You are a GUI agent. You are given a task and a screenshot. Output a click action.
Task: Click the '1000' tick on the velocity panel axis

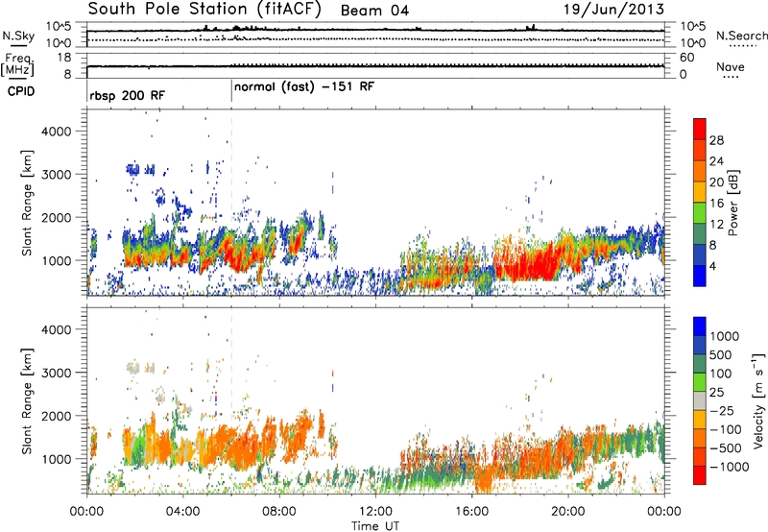pos(56,459)
